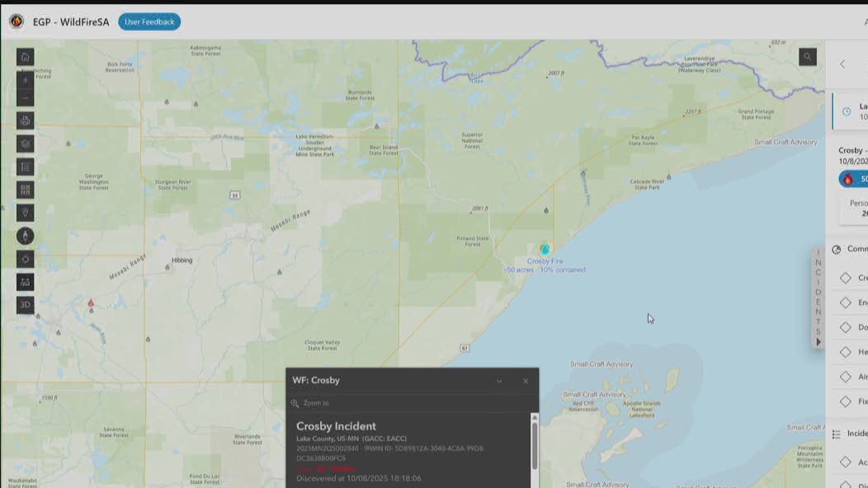Toggle the Fix layer checkbox
This screenshot has height=488, width=868.
(x=847, y=401)
